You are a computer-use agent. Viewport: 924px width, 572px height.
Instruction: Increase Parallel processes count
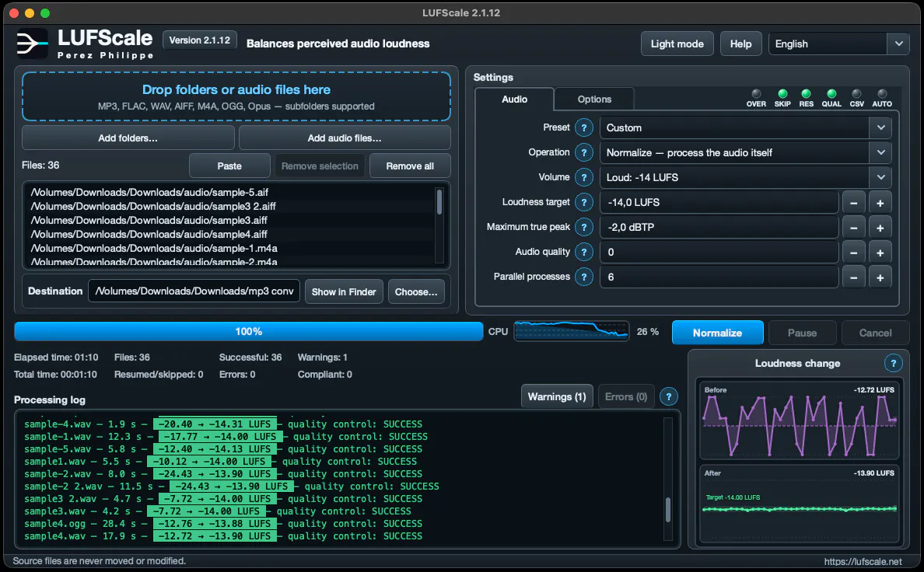[880, 277]
